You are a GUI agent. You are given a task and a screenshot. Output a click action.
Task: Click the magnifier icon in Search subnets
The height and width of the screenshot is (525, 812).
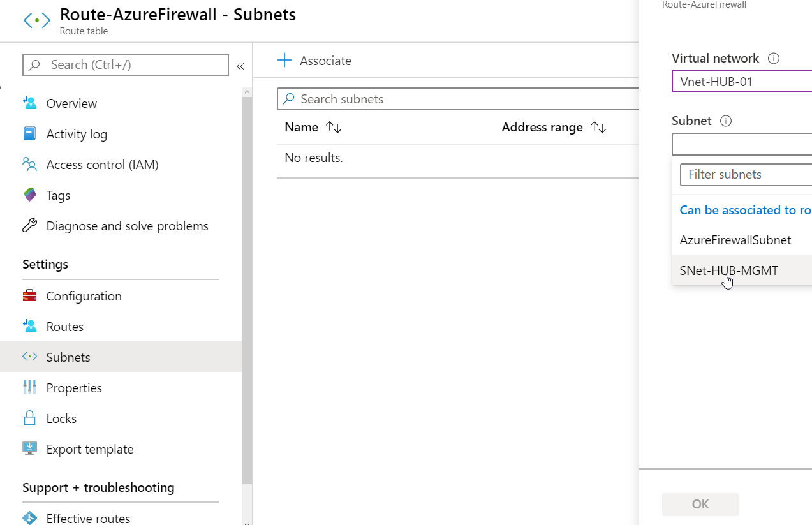coord(289,99)
